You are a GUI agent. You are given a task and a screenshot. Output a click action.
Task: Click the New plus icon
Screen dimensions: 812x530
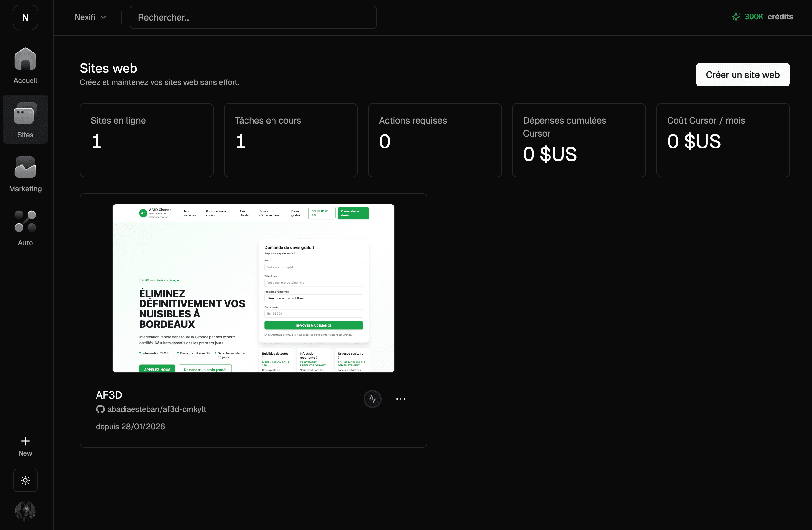click(x=25, y=441)
